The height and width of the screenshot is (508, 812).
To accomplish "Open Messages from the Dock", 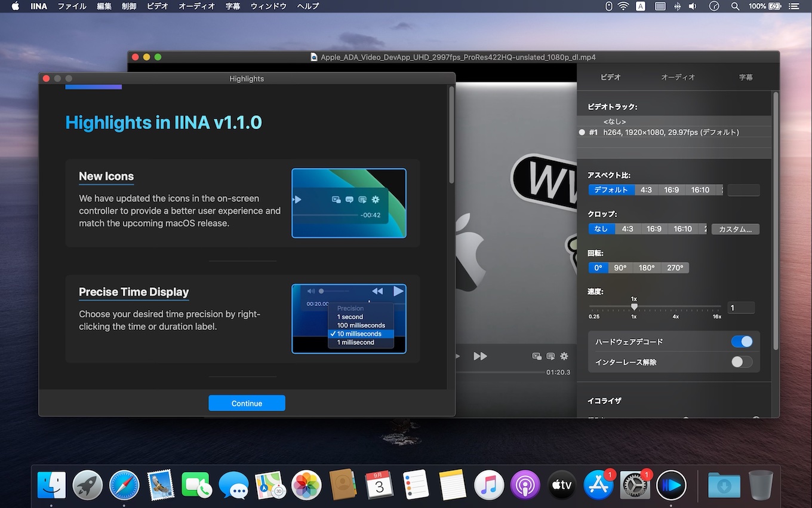I will coord(233,485).
